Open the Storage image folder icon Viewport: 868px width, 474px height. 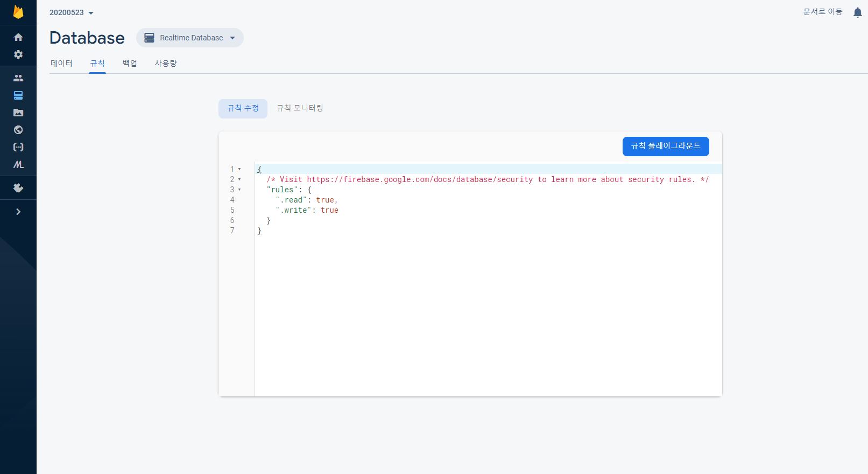[x=18, y=113]
